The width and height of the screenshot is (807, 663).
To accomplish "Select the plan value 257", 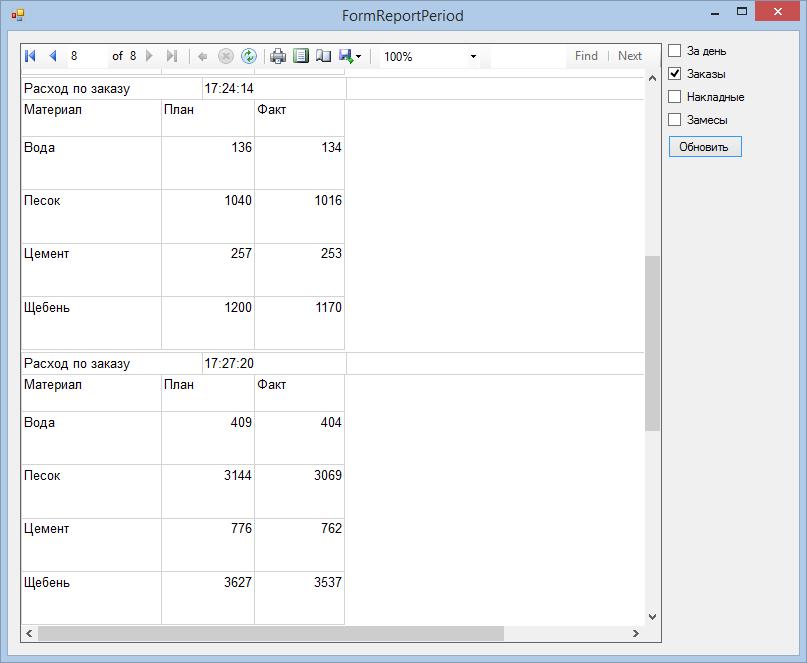I will point(241,253).
